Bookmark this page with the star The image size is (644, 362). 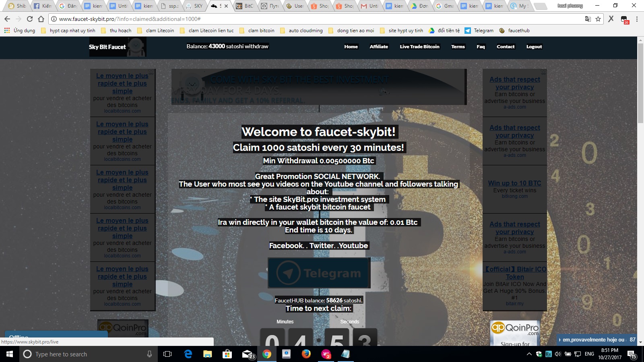(x=598, y=19)
